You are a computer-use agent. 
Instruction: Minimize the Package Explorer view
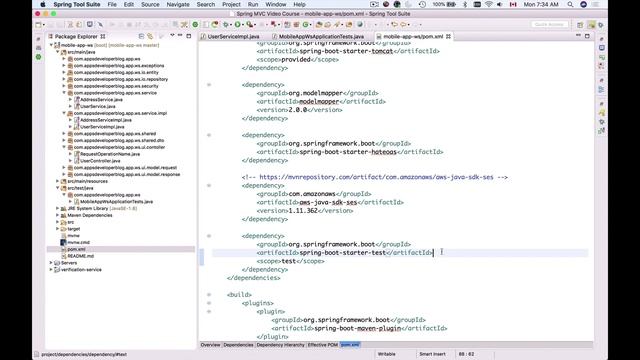click(x=180, y=36)
